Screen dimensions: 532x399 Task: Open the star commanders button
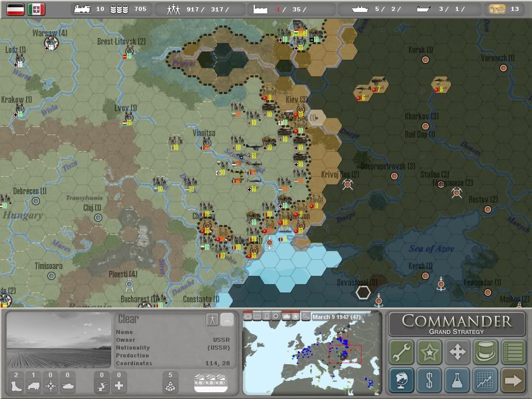(x=430, y=352)
